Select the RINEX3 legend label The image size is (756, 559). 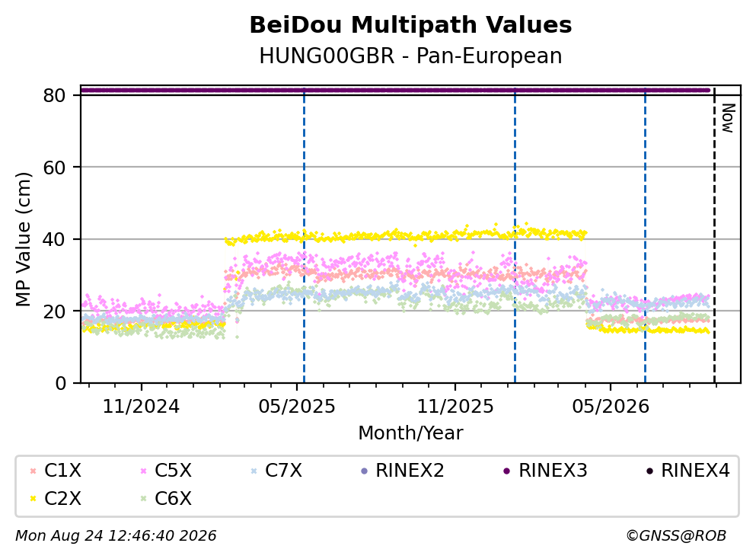(553, 471)
